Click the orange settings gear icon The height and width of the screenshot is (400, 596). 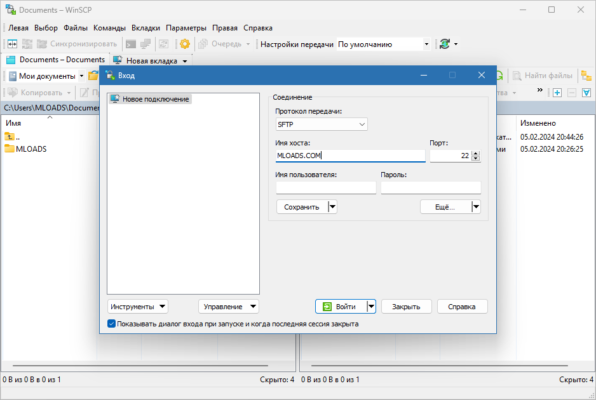(x=185, y=44)
